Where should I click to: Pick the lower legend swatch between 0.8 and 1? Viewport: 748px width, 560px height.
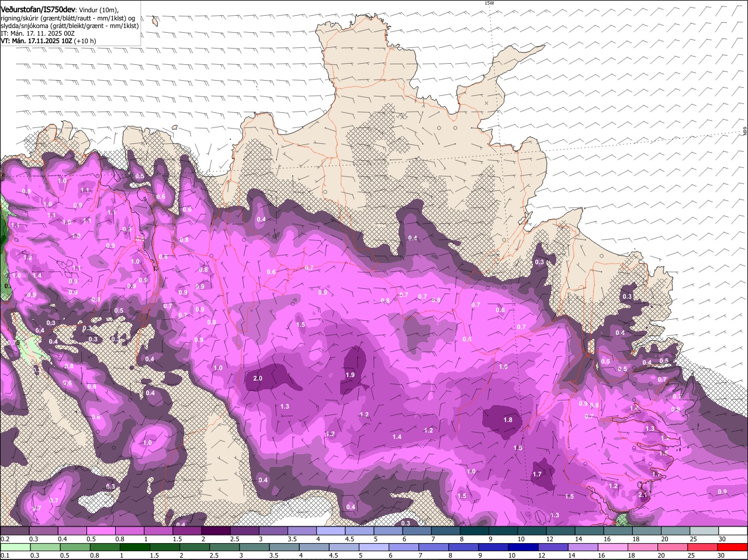coord(105,547)
